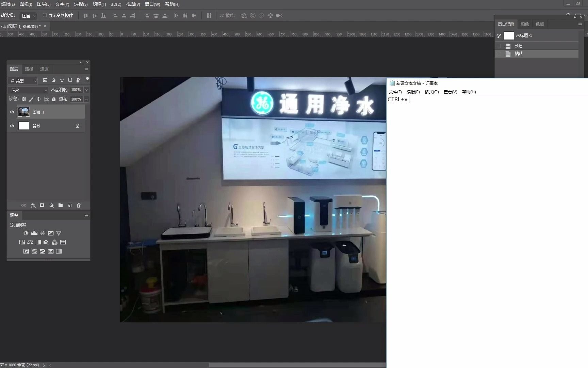Add a Curves adjustment layer
The image size is (588, 368).
[x=42, y=233]
